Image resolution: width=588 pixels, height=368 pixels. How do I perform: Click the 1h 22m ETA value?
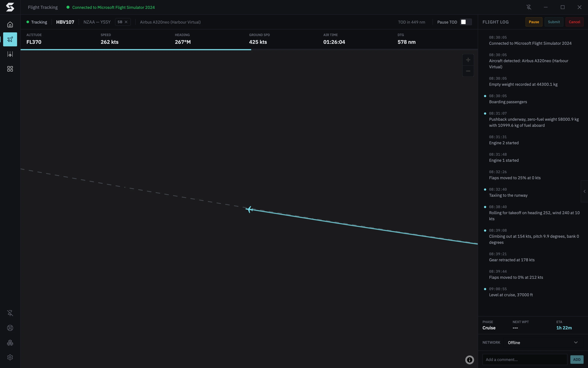(x=564, y=328)
